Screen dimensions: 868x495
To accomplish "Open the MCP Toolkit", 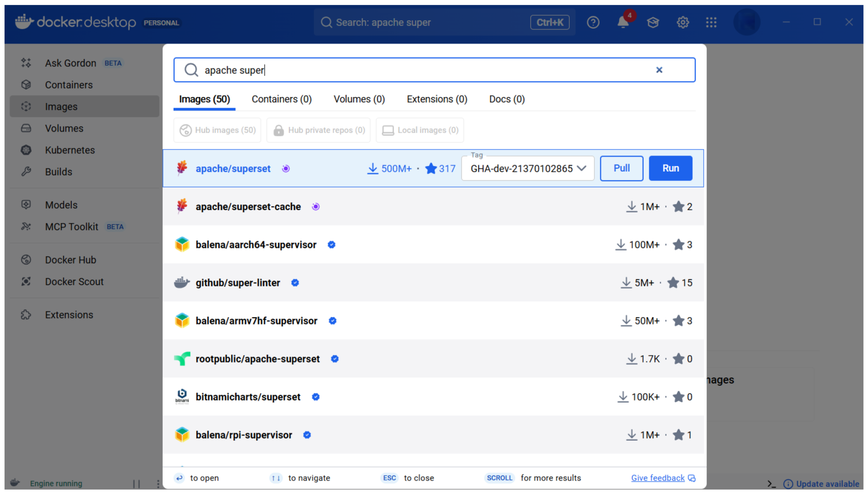I will click(x=71, y=226).
